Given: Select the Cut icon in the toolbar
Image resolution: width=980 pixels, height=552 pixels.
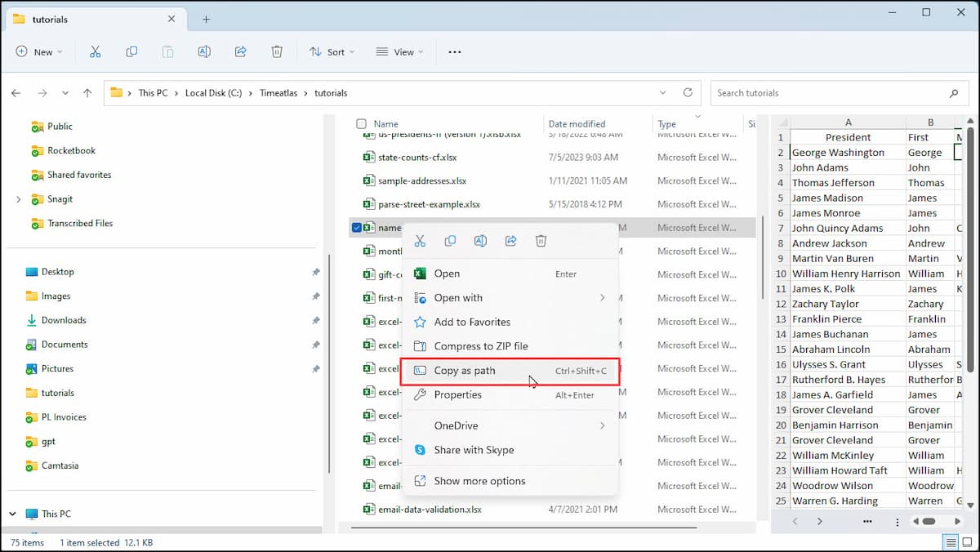Looking at the screenshot, I should click(x=95, y=51).
